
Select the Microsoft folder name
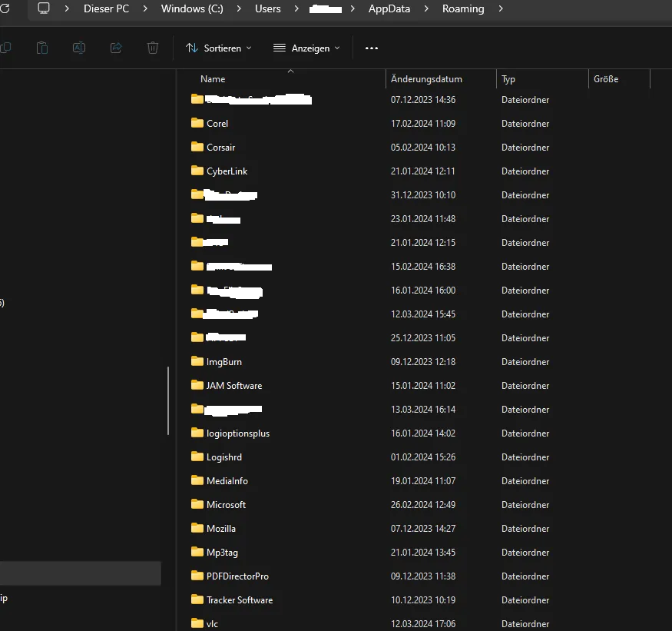tap(226, 504)
